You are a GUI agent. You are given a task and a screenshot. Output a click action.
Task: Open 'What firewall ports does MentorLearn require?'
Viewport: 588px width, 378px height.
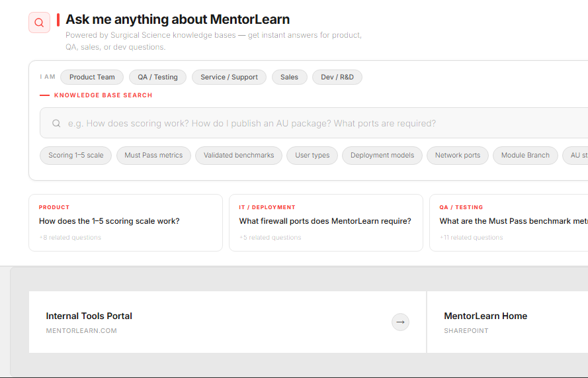click(x=325, y=221)
